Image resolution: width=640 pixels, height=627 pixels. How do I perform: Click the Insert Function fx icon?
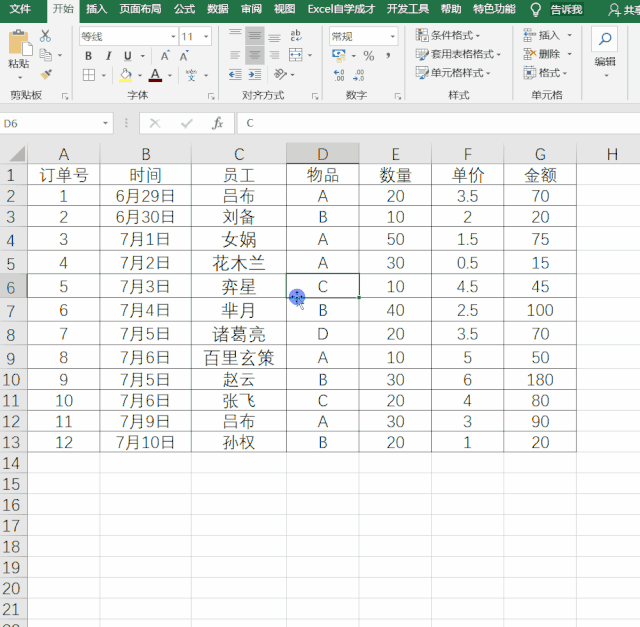coord(217,123)
